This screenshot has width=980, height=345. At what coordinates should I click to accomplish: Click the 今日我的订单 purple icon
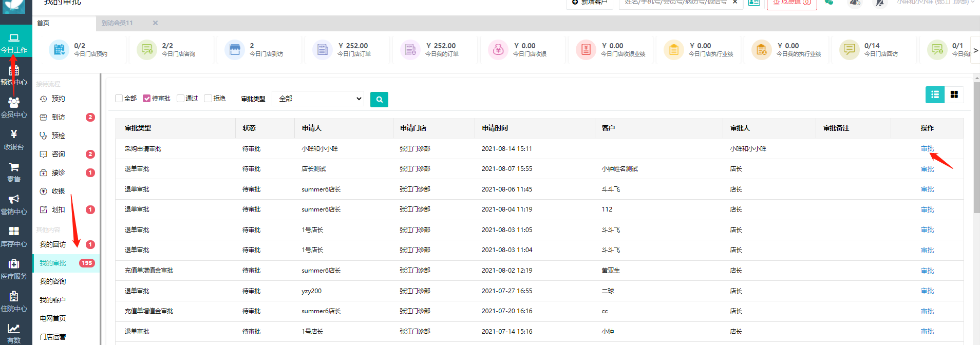pyautogui.click(x=410, y=50)
